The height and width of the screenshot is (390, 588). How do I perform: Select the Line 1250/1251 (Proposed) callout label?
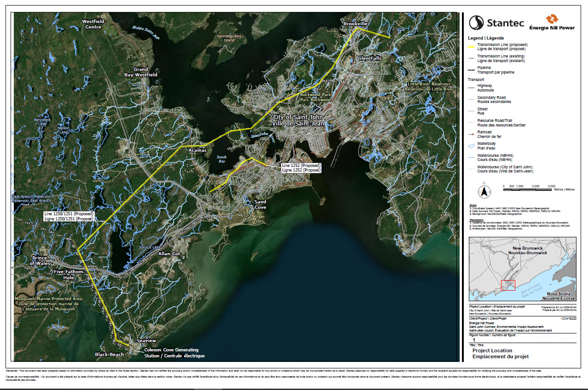(x=69, y=216)
